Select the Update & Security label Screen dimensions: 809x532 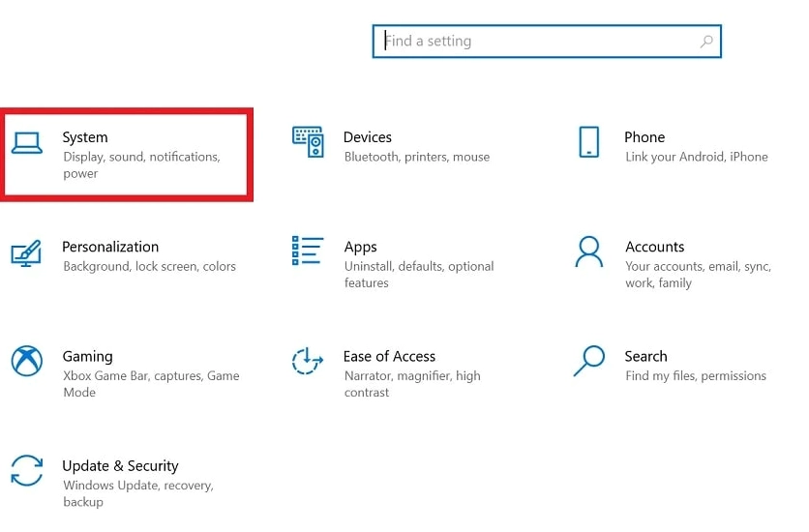coord(120,466)
